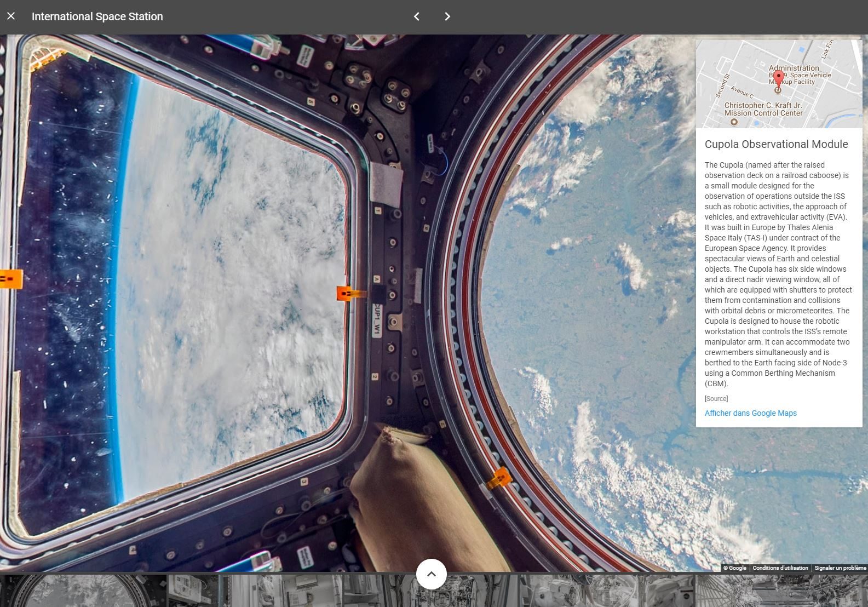Open Afficher dans Google Maps link

pyautogui.click(x=750, y=413)
